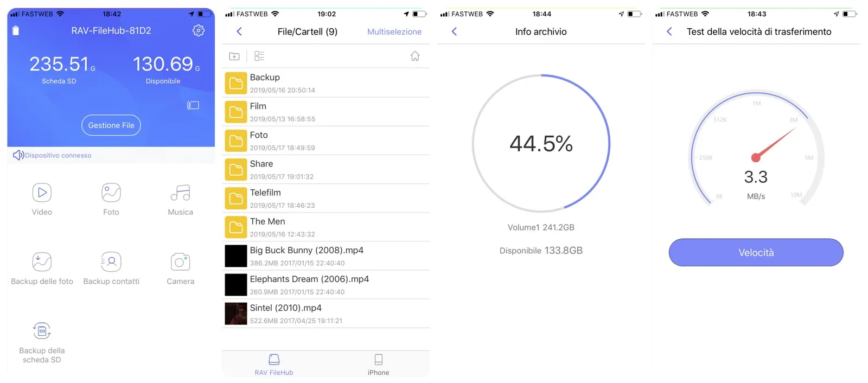Tap the home icon in file toolbar
The height and width of the screenshot is (383, 868).
tap(415, 56)
